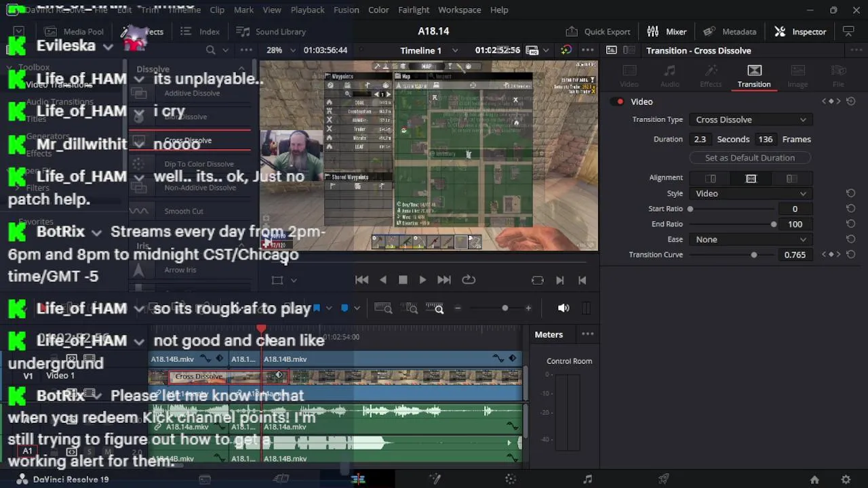
Task: Open the Mark menu
Action: click(243, 9)
